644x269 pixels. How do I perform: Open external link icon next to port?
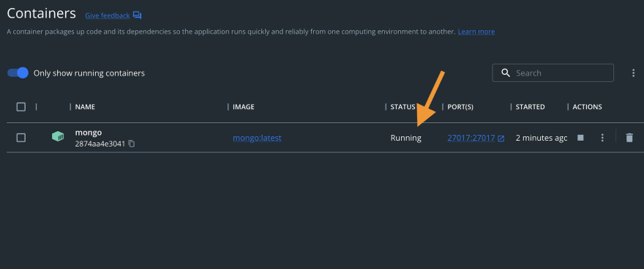click(501, 139)
